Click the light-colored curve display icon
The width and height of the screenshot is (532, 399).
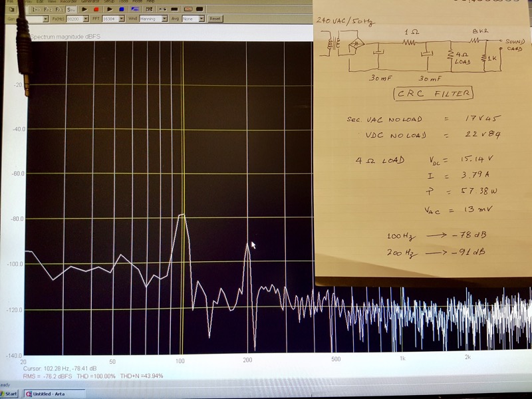click(x=188, y=9)
